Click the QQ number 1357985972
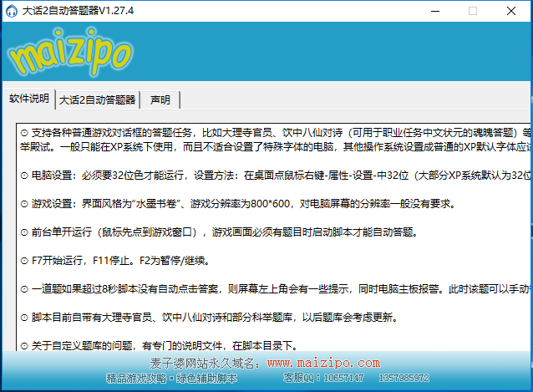This screenshot has width=533, height=392. coord(404,378)
